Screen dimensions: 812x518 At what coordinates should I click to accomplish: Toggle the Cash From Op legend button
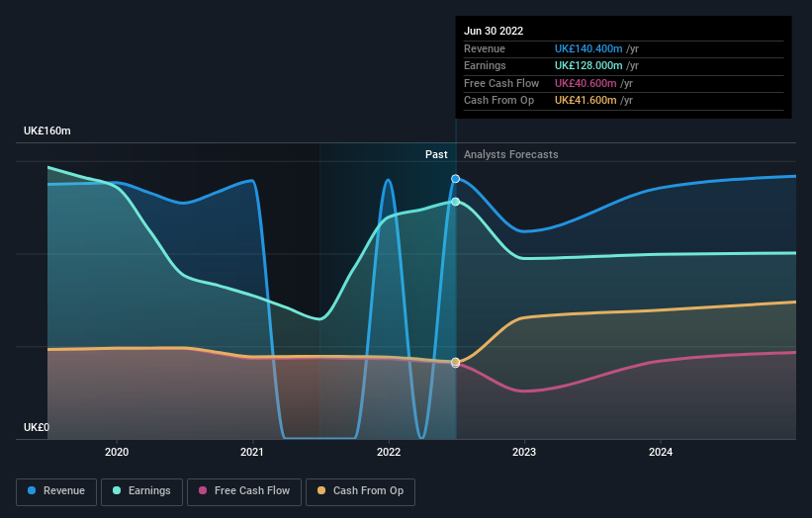[360, 491]
